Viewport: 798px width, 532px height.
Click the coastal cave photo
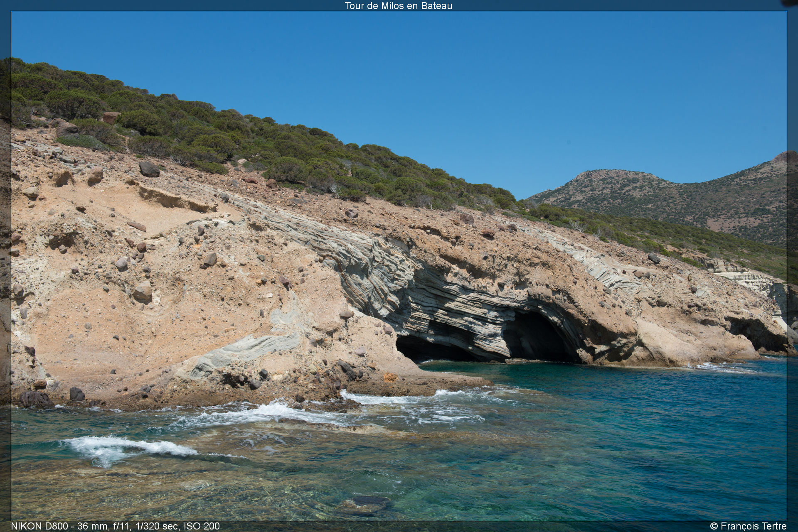[x=399, y=266]
